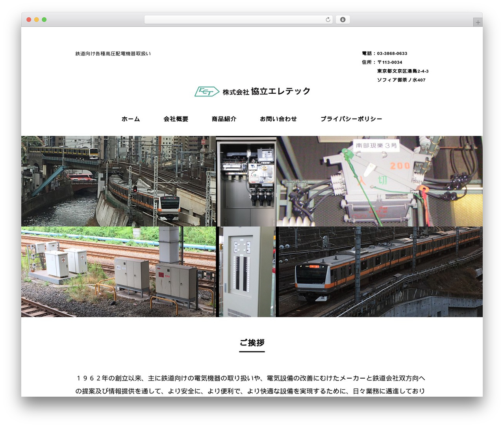Go to 会社概要 page

(x=176, y=119)
